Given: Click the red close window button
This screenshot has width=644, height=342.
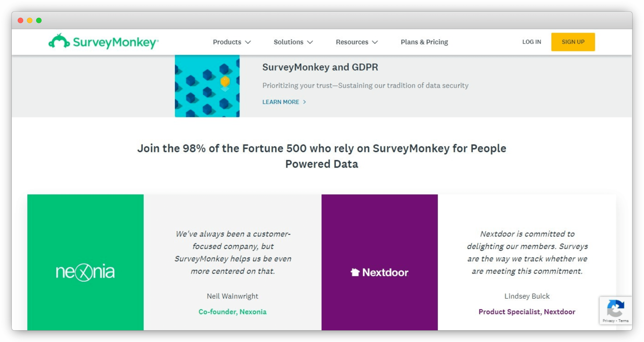Looking at the screenshot, I should point(20,20).
